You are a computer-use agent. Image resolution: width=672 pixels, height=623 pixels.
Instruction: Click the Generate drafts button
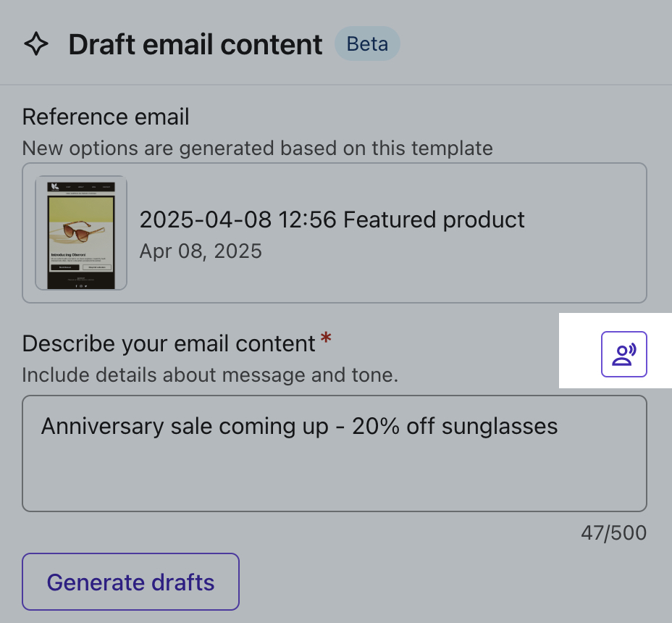[130, 582]
